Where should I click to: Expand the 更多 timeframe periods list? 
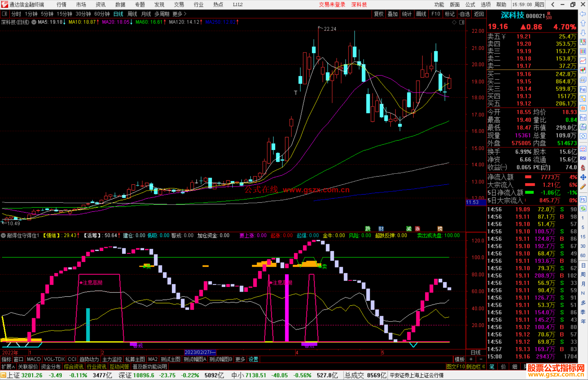pyautogui.click(x=179, y=14)
